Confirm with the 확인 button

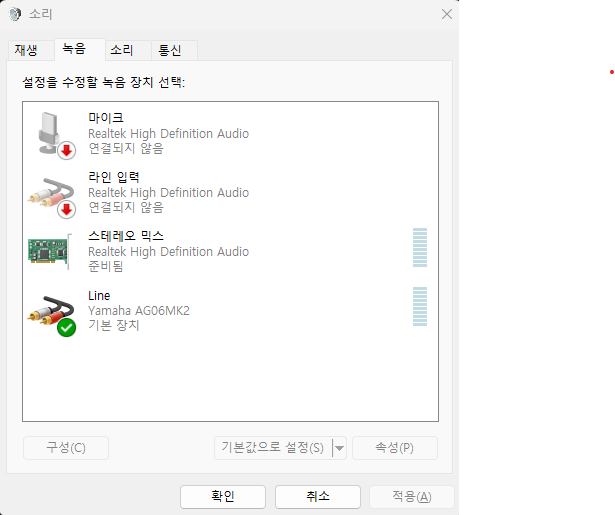pyautogui.click(x=222, y=496)
